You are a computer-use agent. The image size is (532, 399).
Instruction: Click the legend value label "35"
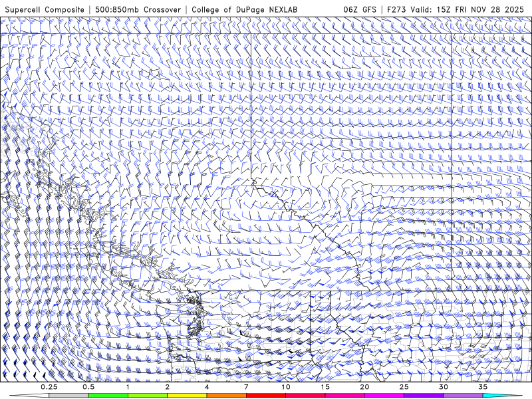pos(483,387)
